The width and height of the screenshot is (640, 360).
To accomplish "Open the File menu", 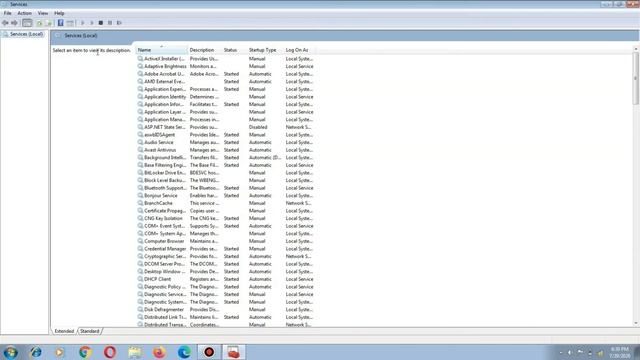I will [x=7, y=13].
